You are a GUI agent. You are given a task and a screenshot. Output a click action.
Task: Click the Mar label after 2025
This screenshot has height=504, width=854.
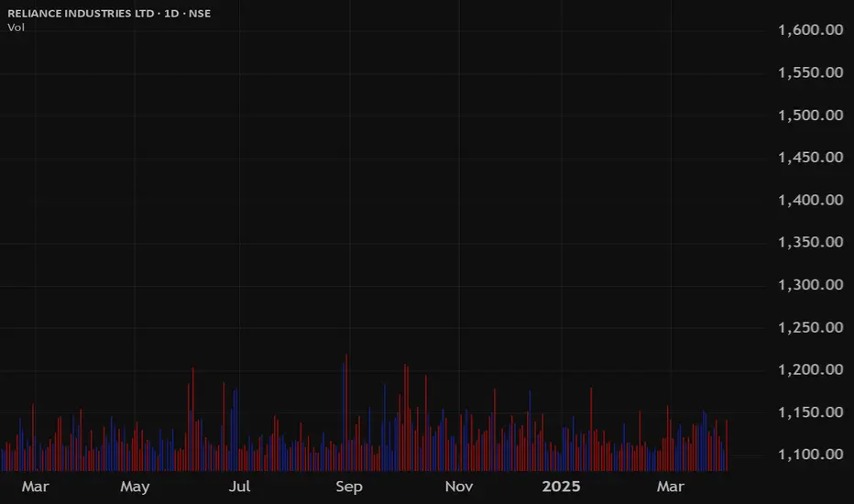(671, 487)
